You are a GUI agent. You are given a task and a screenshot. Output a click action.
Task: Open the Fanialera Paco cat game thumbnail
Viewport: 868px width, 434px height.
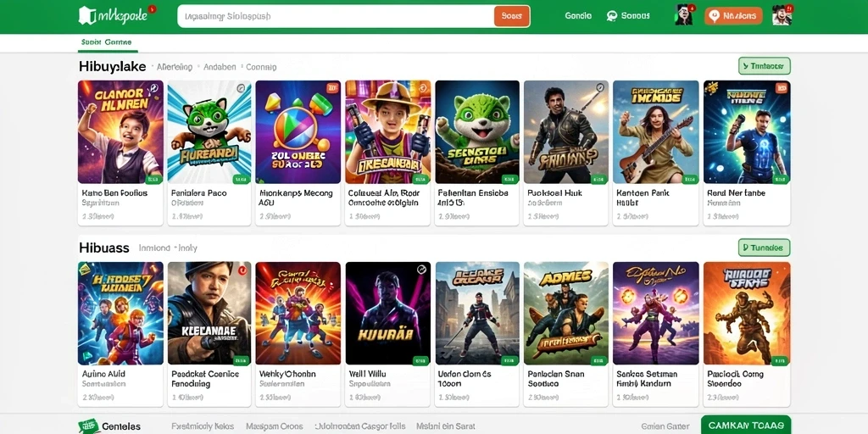[209, 131]
